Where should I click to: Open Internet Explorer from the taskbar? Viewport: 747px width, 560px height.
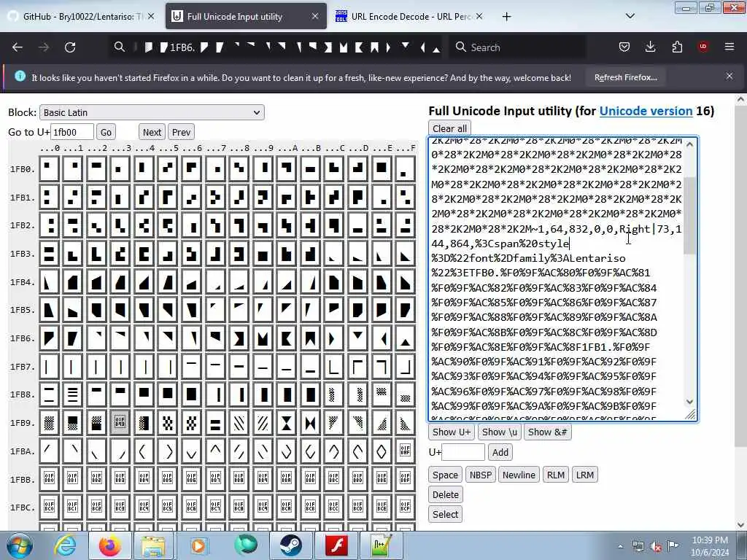[65, 545]
